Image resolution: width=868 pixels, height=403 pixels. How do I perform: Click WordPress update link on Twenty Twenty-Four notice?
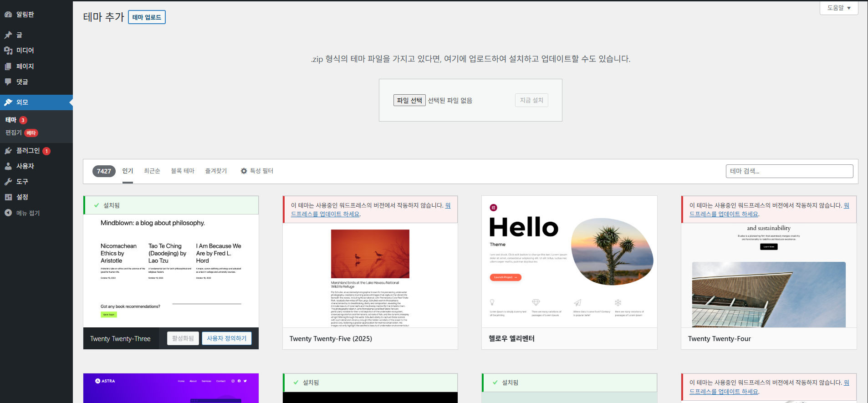[724, 214]
